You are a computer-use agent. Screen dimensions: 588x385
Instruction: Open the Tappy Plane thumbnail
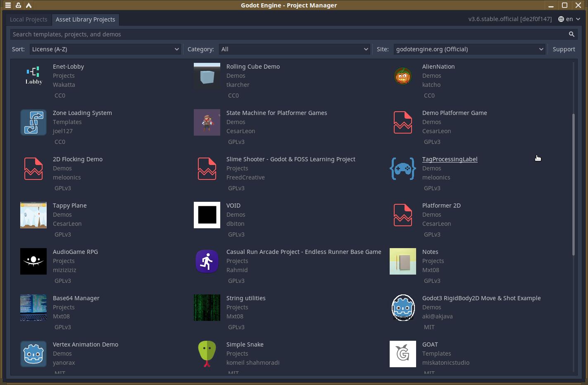coord(33,215)
